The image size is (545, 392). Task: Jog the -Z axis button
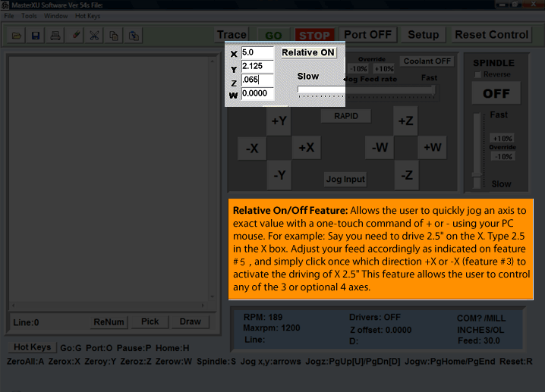click(x=407, y=175)
